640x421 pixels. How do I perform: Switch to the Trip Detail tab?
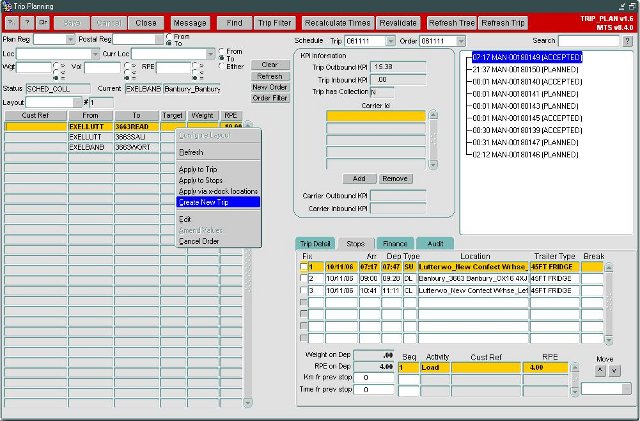(315, 244)
